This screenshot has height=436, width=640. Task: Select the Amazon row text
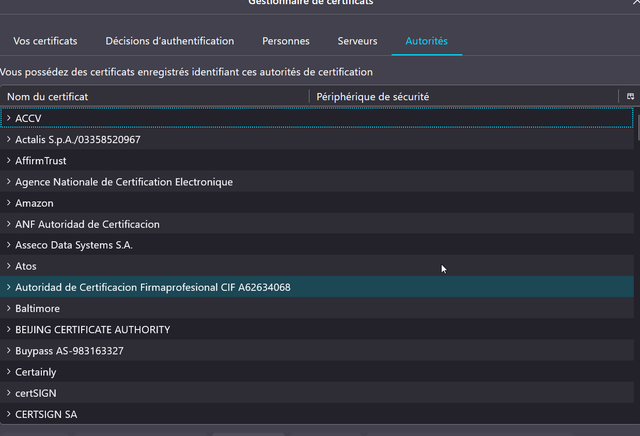click(x=34, y=203)
